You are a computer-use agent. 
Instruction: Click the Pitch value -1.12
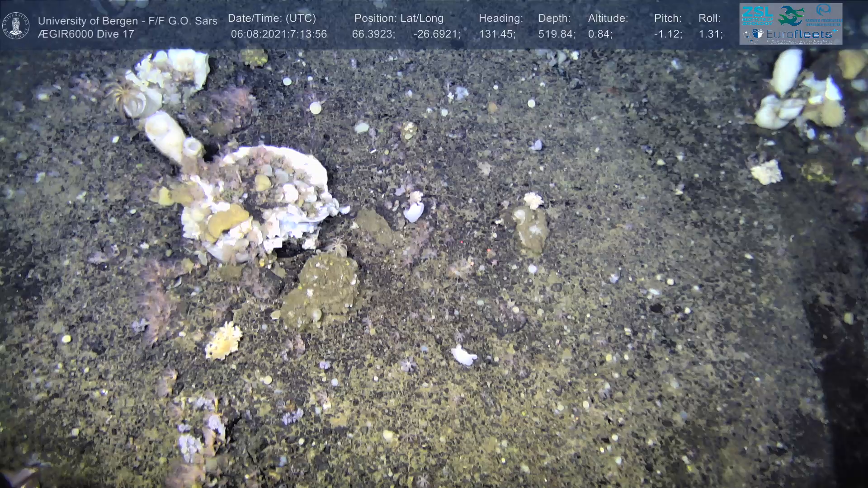click(668, 34)
